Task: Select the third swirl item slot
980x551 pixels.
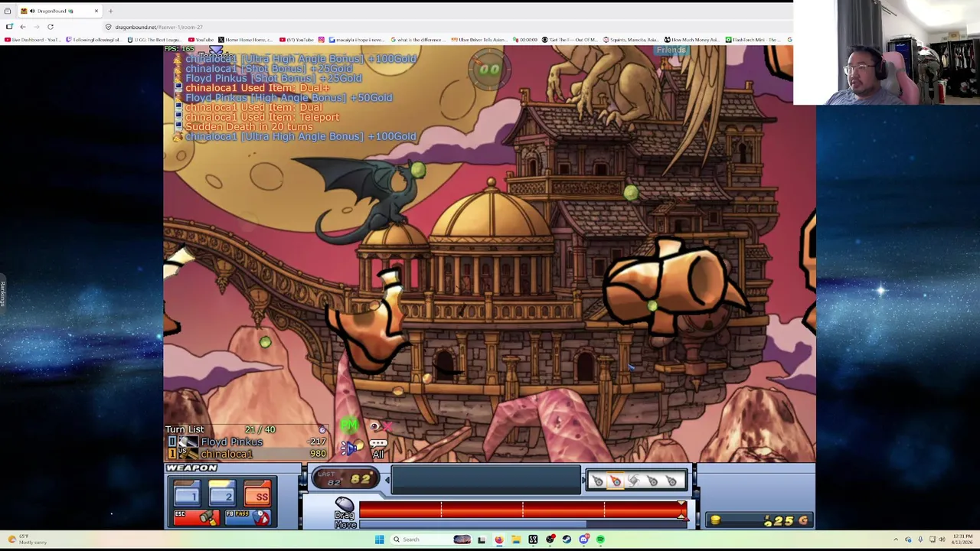Action: pyautogui.click(x=634, y=481)
